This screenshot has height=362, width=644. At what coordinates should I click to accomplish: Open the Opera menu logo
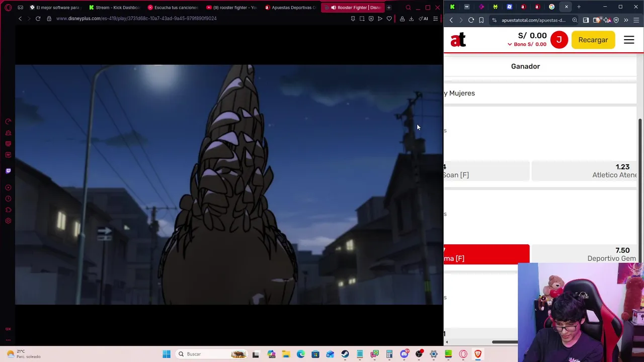[x=8, y=8]
